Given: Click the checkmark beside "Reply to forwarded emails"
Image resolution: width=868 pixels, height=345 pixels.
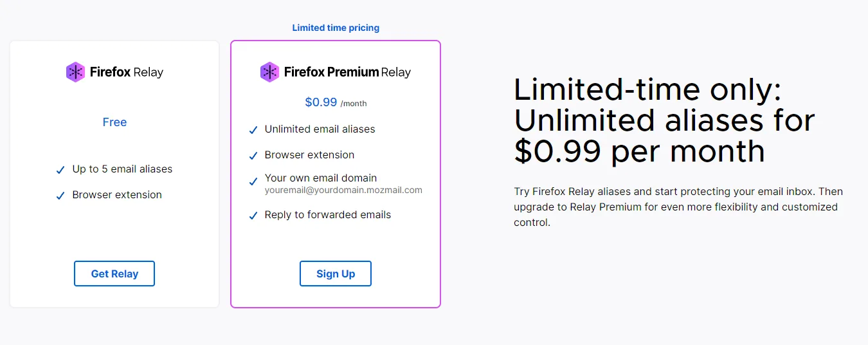Looking at the screenshot, I should [253, 216].
